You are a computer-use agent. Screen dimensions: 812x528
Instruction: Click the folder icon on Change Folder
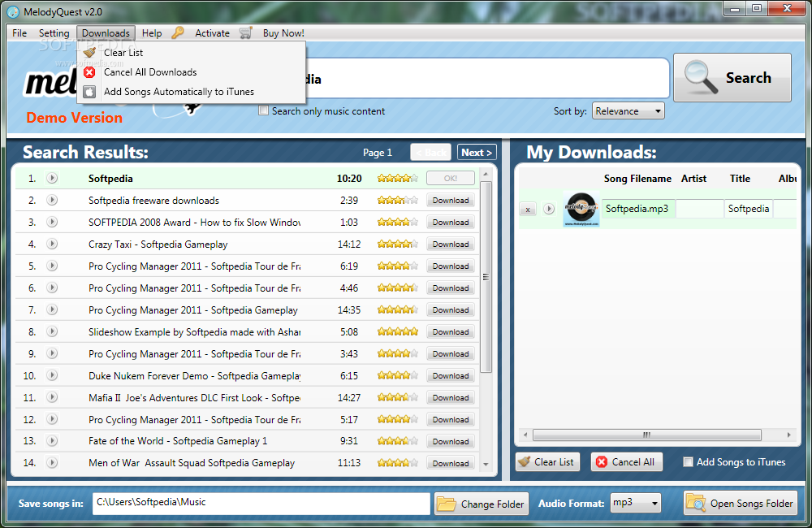point(446,504)
